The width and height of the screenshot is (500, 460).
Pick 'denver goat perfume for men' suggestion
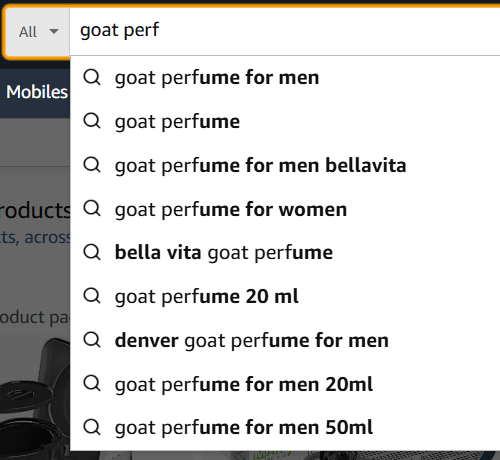point(285,340)
